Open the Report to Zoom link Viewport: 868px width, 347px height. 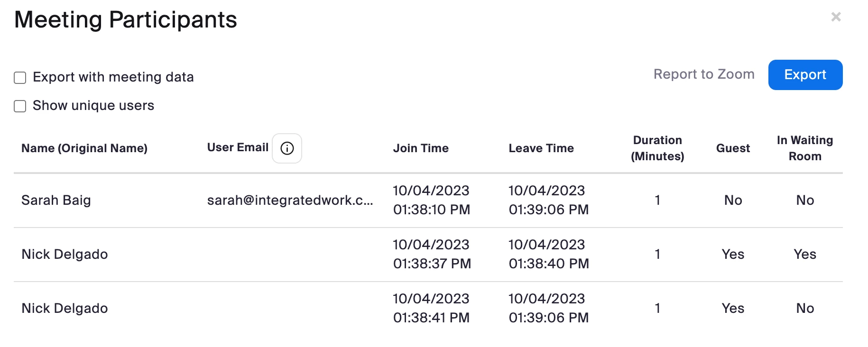(703, 74)
